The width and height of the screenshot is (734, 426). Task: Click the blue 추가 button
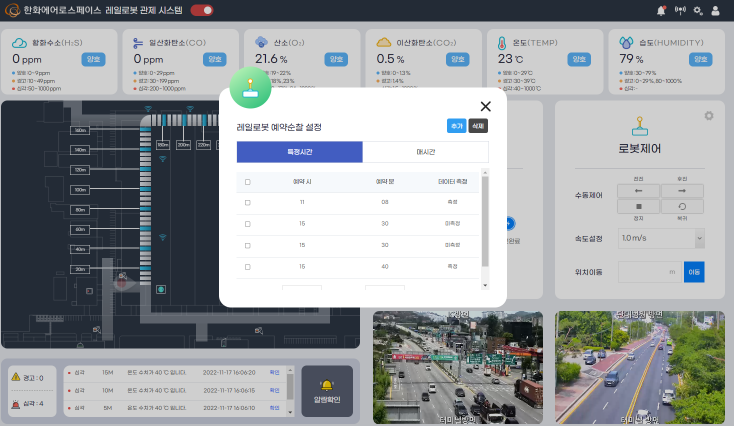(457, 126)
